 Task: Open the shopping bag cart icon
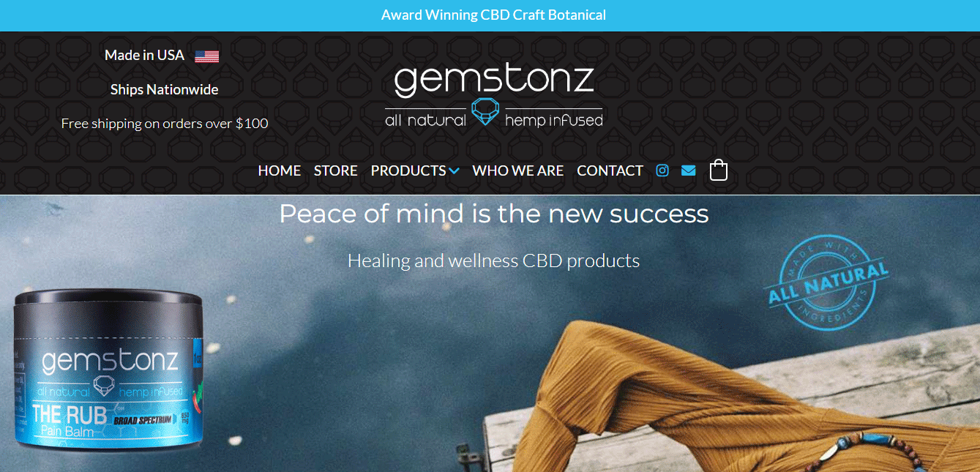coord(719,170)
